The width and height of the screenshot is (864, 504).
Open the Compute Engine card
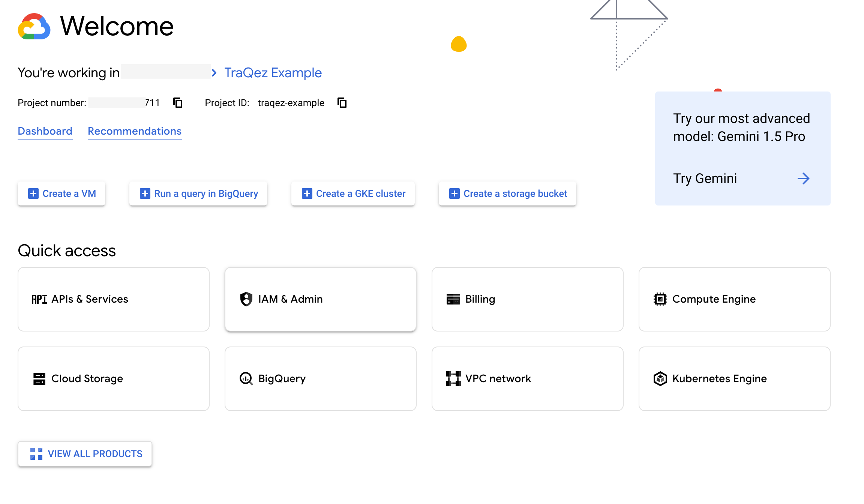(734, 299)
